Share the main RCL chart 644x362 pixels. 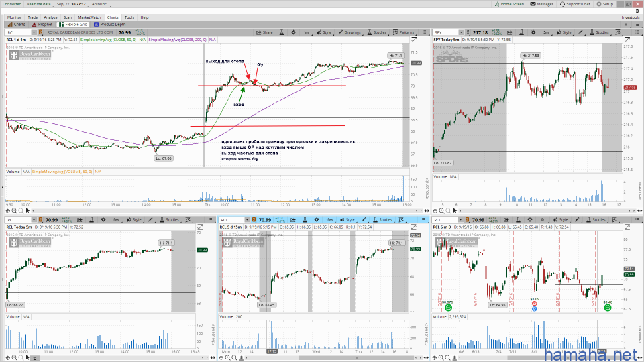coord(264,32)
